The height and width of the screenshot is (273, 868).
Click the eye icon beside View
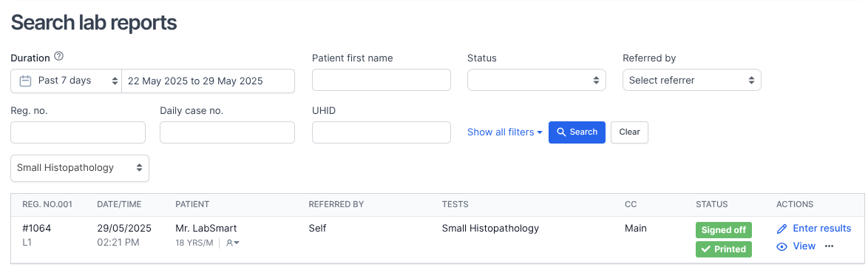[x=781, y=246]
